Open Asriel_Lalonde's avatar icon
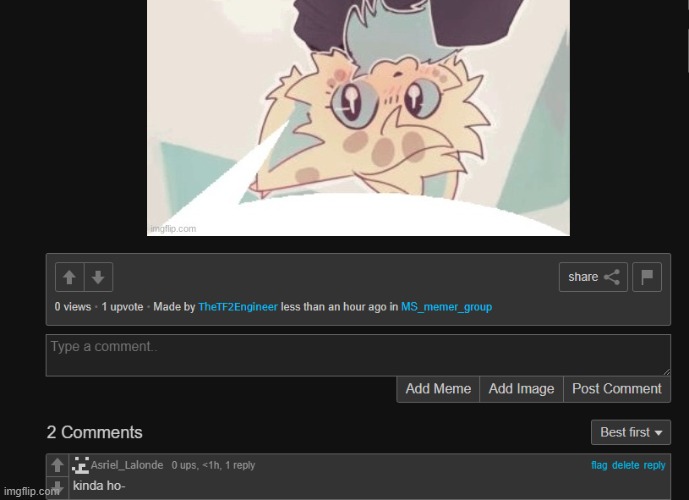689x500 pixels. pos(80,465)
